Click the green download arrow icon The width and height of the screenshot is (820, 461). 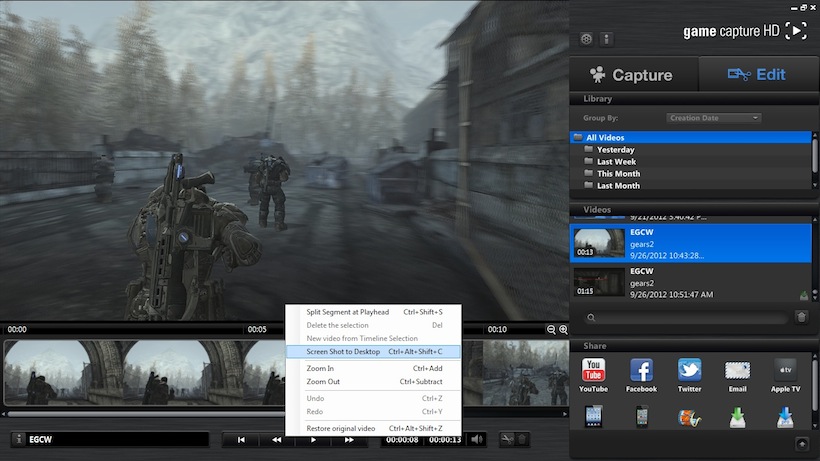pyautogui.click(x=737, y=418)
